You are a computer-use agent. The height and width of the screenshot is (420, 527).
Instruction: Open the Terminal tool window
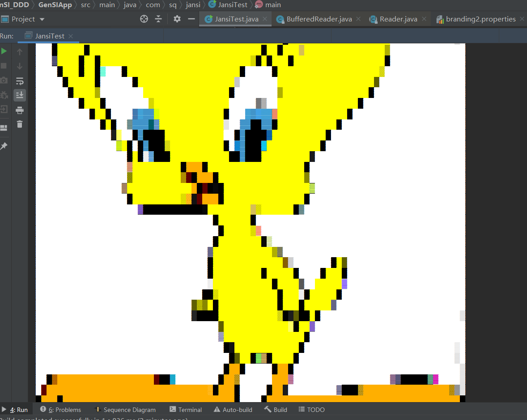pos(186,410)
